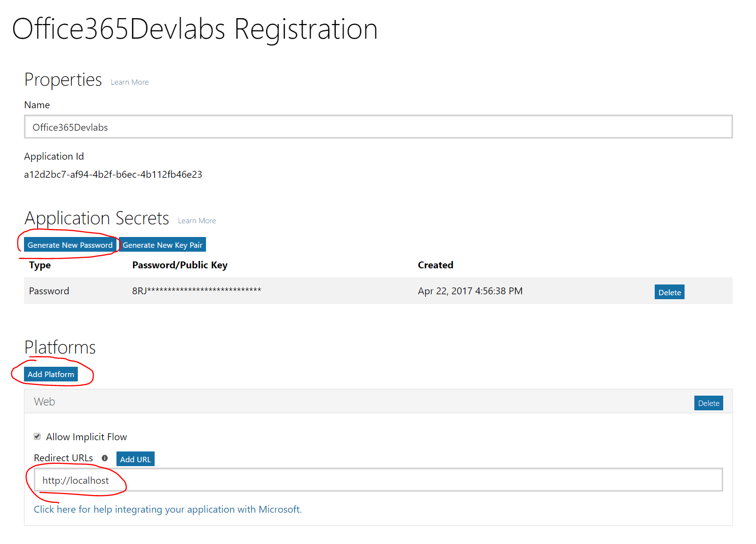The width and height of the screenshot is (756, 544).
Task: Click the Application Secrets heading
Action: 97,218
